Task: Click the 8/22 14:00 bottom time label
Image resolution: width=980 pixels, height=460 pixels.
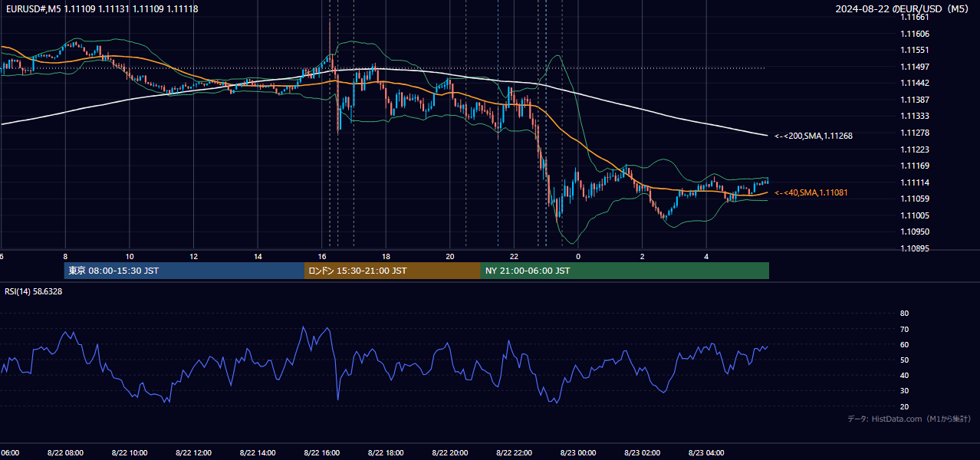Action: coord(258,452)
